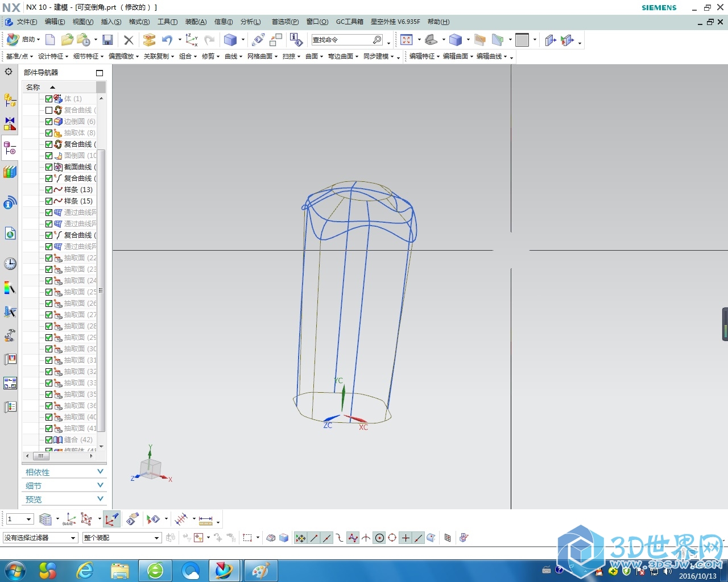
Task: Uncheck the 体 (1) checkbox
Action: (49, 99)
